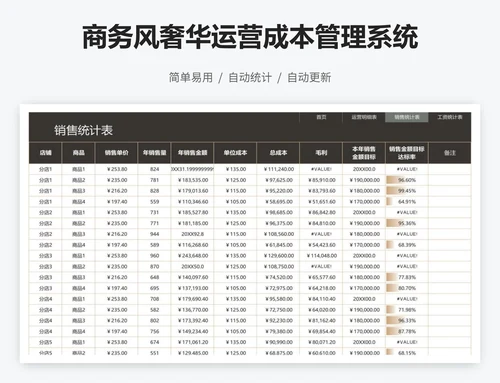
Task: Select the sales amount cell ¥185,527.80
Action: point(193,212)
